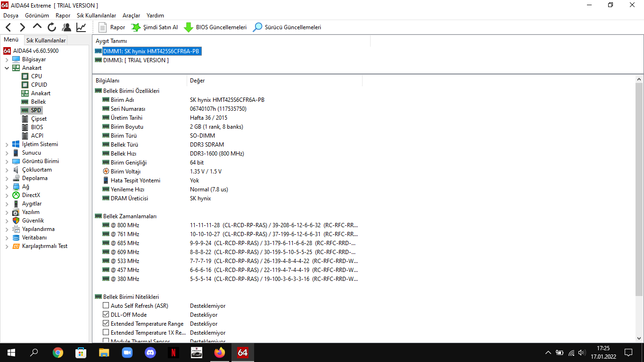The width and height of the screenshot is (644, 362).
Task: Click the Forward navigation arrow
Action: click(22, 27)
